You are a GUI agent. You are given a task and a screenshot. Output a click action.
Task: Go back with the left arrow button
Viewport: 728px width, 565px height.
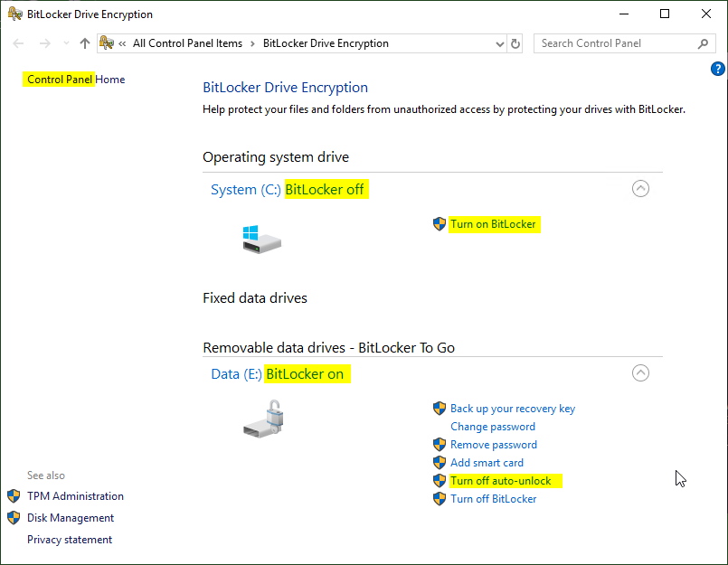(x=18, y=43)
